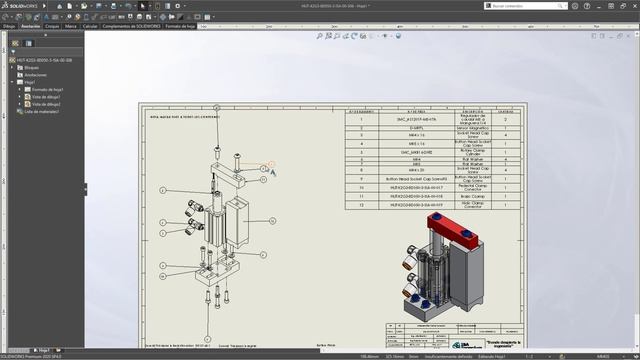The image size is (640, 360).
Task: Select the Anotaciones tree item
Action: [32, 75]
